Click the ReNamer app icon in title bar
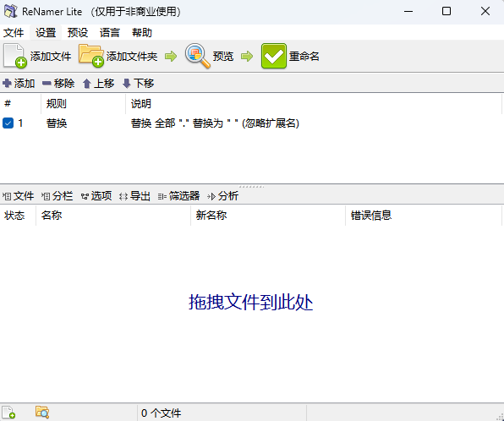504x421 pixels. pyautogui.click(x=11, y=12)
